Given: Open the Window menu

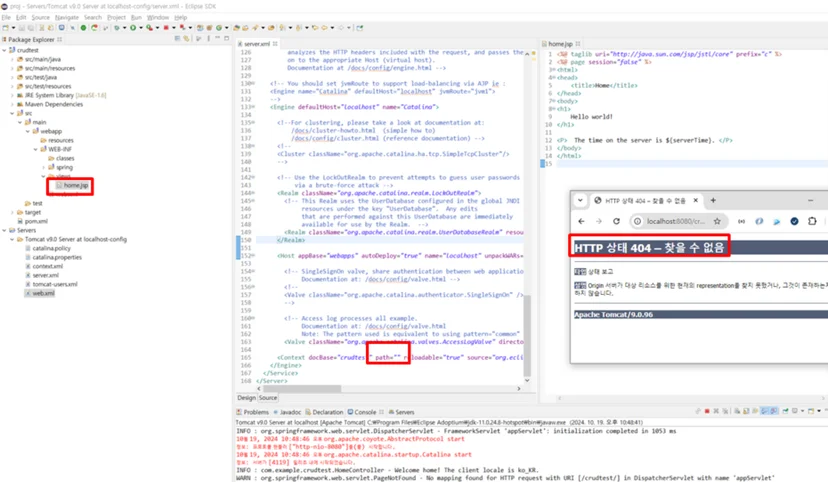Looking at the screenshot, I should (x=157, y=17).
